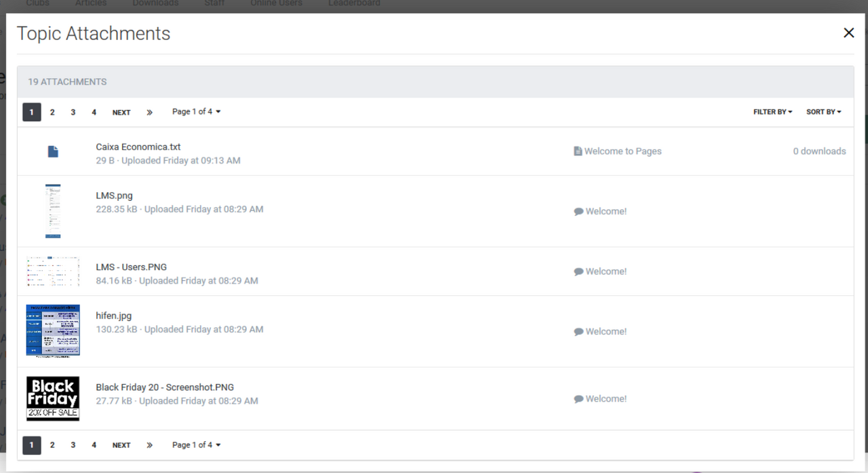Click NEXT in the top pagination
The width and height of the screenshot is (868, 473).
[121, 113]
